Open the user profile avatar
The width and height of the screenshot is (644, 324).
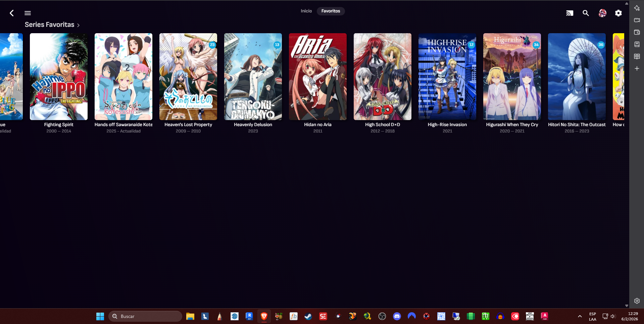[602, 13]
